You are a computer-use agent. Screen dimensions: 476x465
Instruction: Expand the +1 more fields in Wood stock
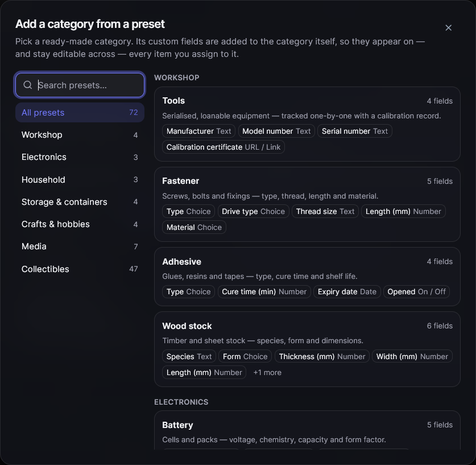(267, 372)
